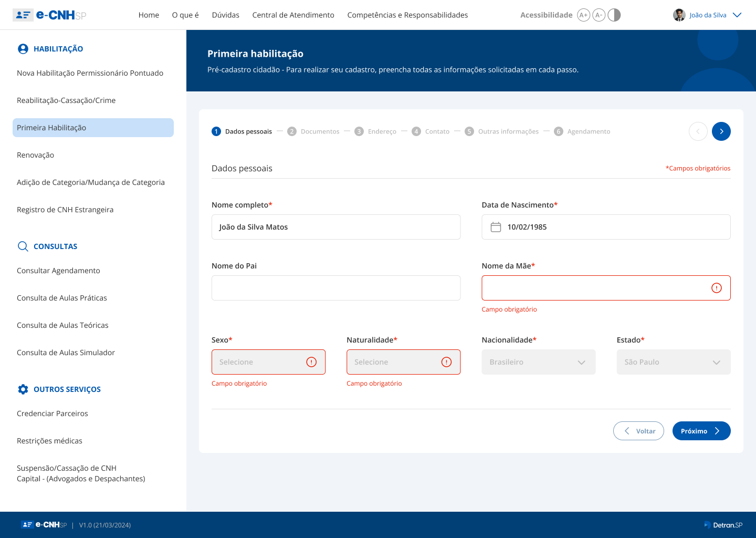Click the A- decrease font size icon
The height and width of the screenshot is (538, 756).
(x=598, y=15)
